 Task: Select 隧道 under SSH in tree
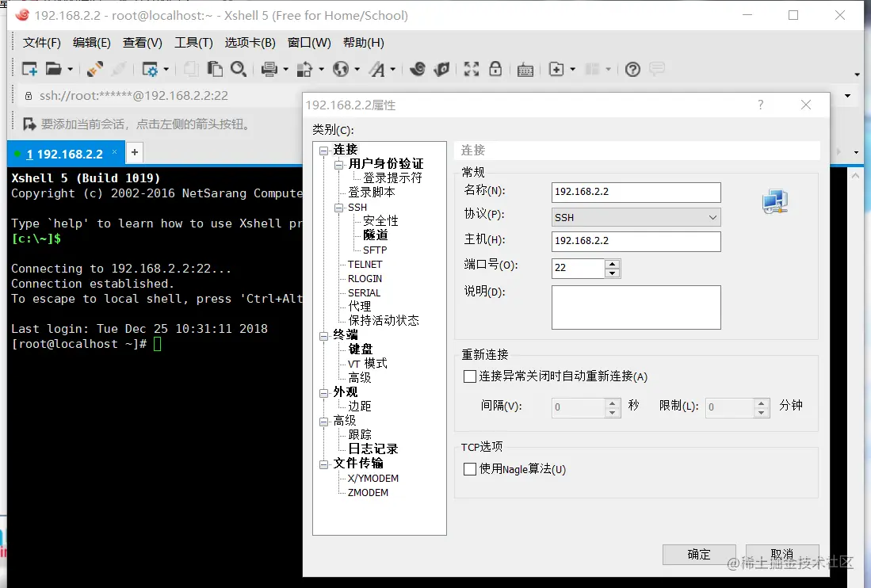pyautogui.click(x=376, y=235)
